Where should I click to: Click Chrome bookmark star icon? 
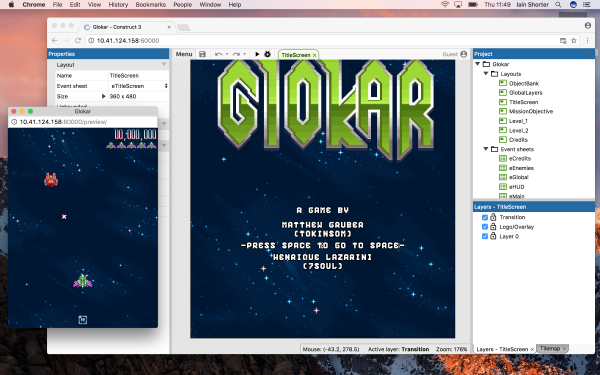574,41
